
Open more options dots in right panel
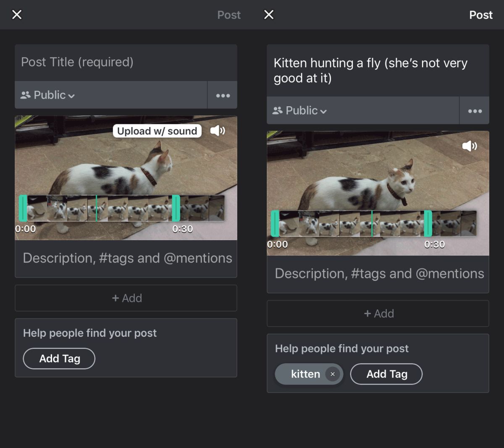475,111
